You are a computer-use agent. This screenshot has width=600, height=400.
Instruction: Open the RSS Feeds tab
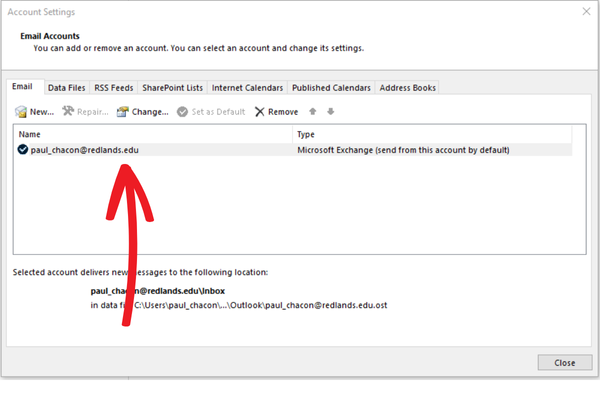coord(115,88)
